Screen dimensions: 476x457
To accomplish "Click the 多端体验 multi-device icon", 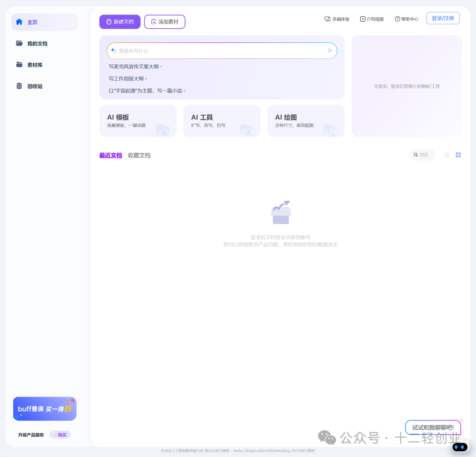I will tap(327, 19).
